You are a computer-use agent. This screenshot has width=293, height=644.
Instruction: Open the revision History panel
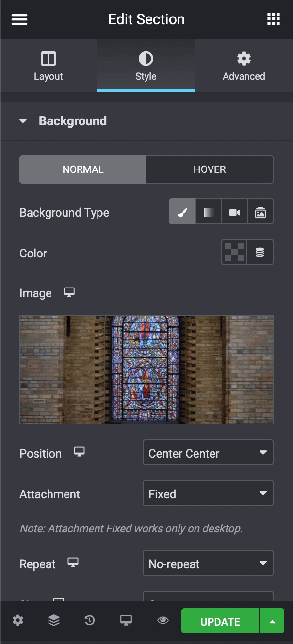pyautogui.click(x=89, y=621)
